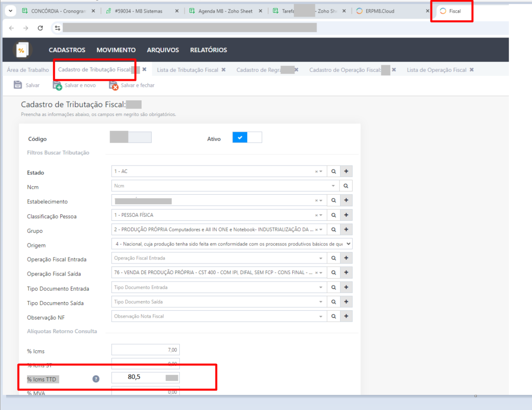
Task: Add new Tipo Documento Entrada with plus
Action: [346, 288]
